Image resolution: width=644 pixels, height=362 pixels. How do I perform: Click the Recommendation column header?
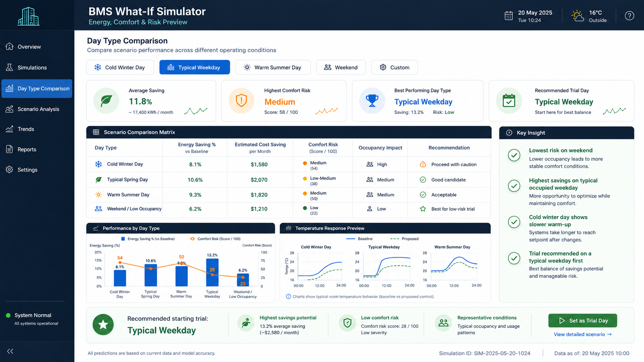449,148
